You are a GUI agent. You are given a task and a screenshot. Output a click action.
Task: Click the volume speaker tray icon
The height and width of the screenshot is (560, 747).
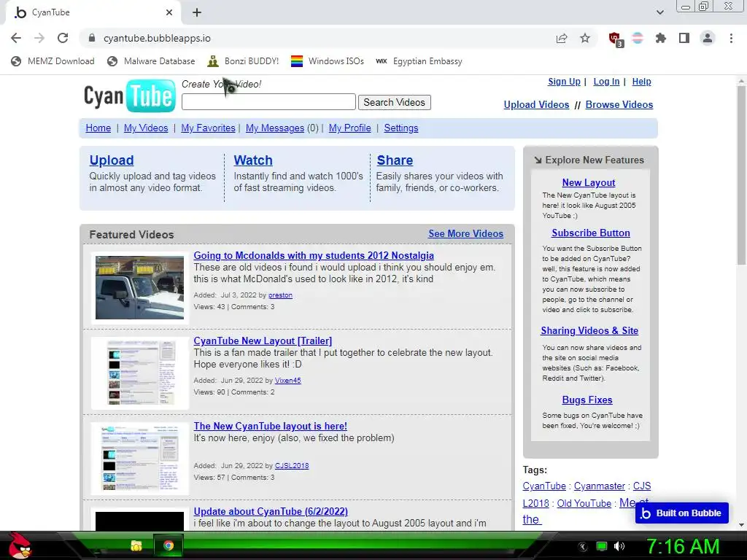pos(619,546)
